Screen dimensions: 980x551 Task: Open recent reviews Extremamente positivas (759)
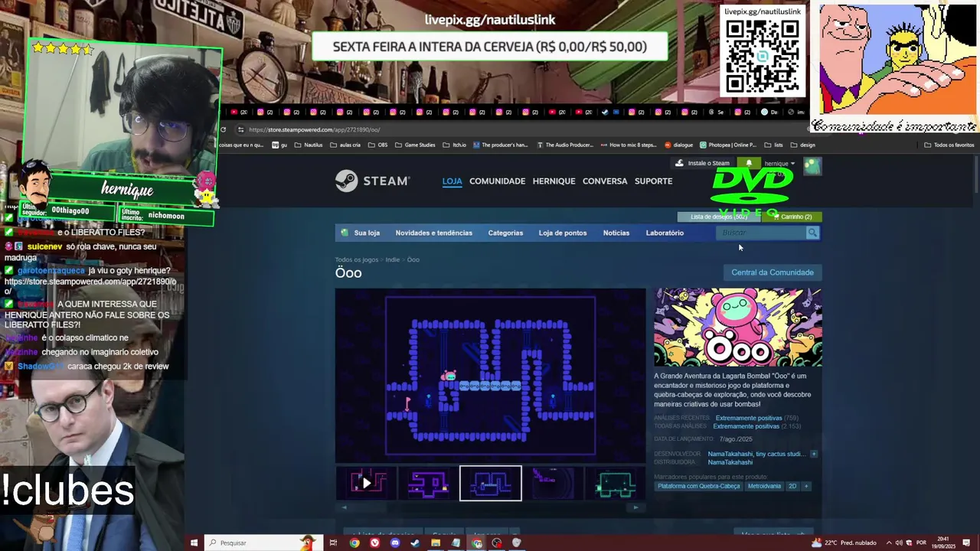(x=749, y=418)
